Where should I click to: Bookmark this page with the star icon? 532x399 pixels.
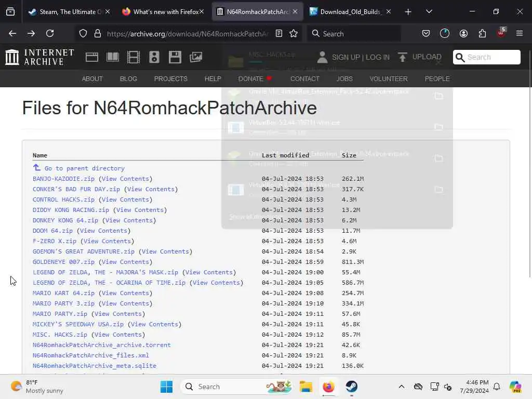(x=294, y=34)
